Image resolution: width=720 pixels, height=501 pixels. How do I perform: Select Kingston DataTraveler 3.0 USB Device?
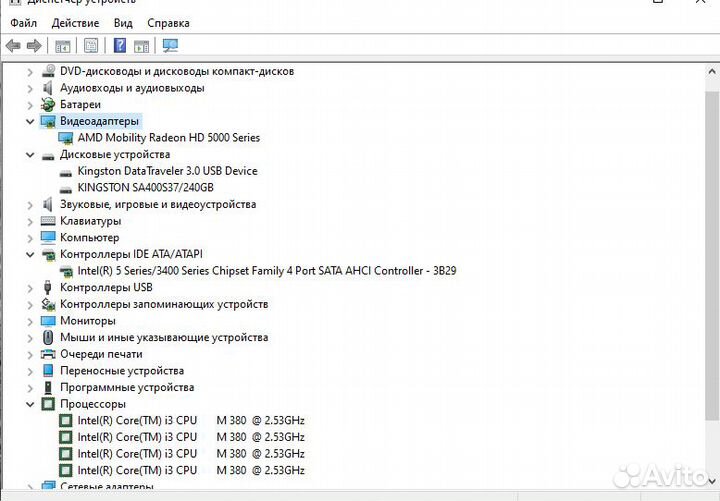[x=167, y=171]
